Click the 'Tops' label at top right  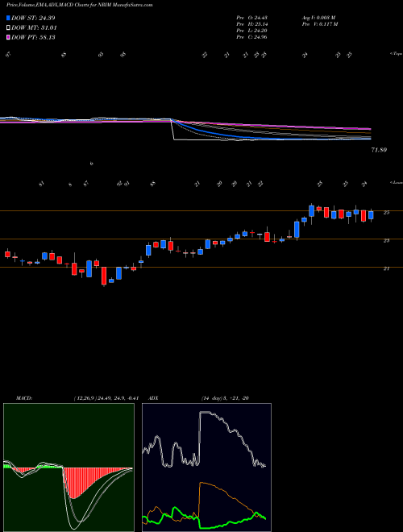coord(396,54)
